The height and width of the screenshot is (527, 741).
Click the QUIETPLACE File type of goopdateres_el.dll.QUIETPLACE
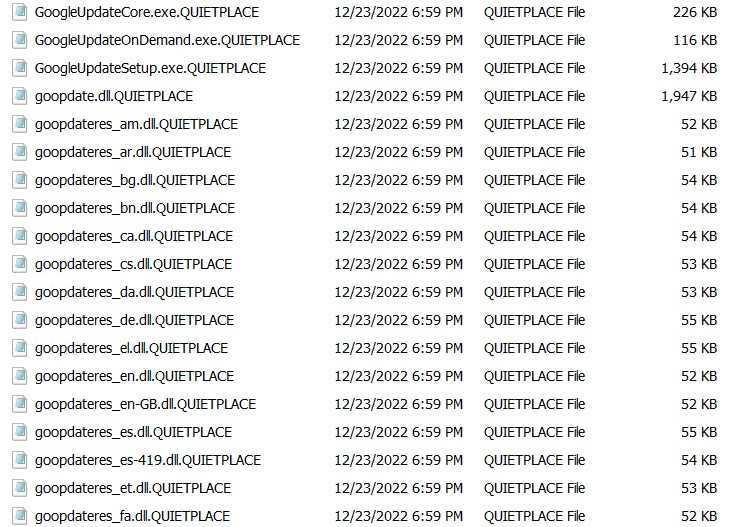point(534,348)
